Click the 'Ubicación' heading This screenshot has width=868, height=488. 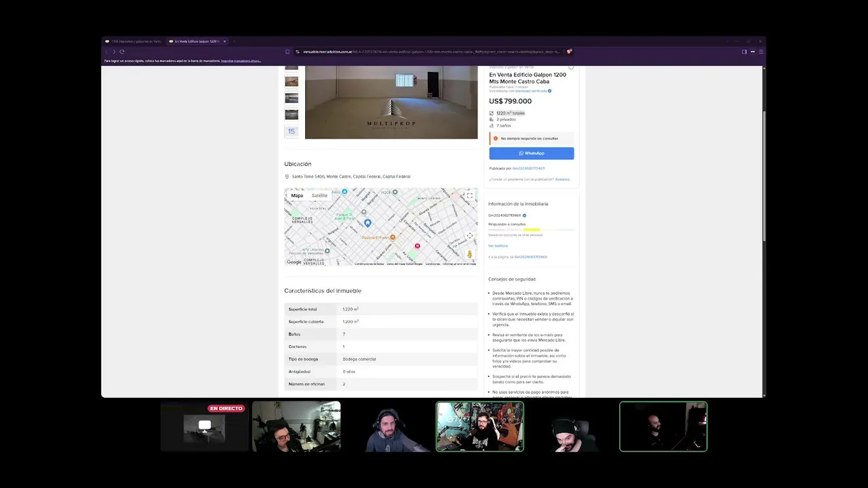(298, 164)
